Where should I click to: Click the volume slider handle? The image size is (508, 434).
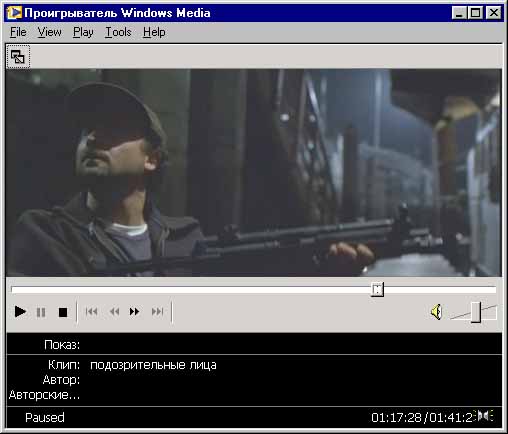(476, 312)
